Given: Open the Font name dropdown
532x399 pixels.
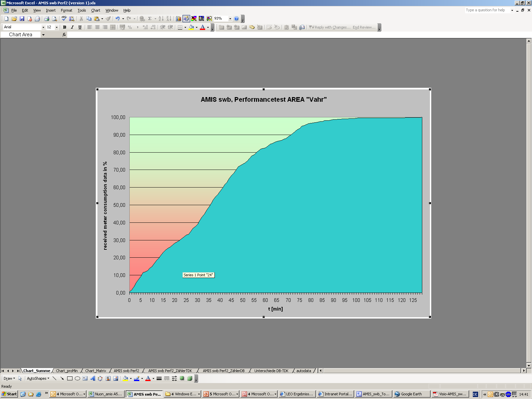Looking at the screenshot, I should point(43,27).
